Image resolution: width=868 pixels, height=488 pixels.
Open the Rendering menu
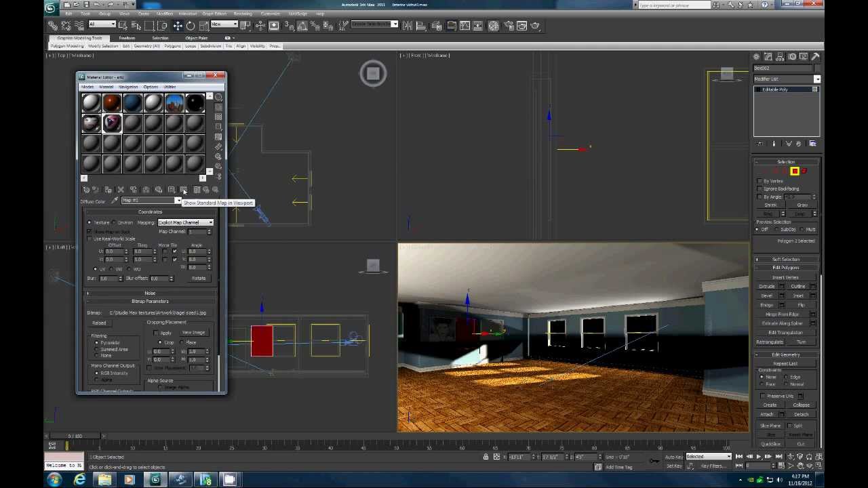(242, 14)
